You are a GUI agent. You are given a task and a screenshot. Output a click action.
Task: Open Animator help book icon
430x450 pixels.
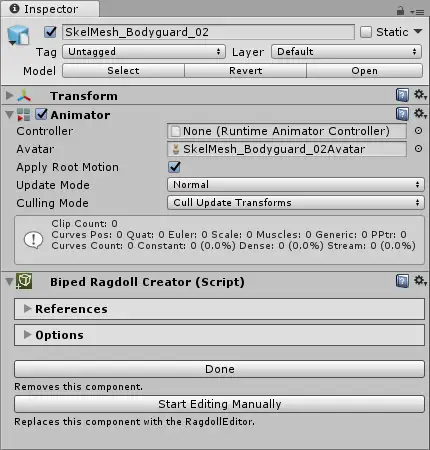(x=402, y=114)
